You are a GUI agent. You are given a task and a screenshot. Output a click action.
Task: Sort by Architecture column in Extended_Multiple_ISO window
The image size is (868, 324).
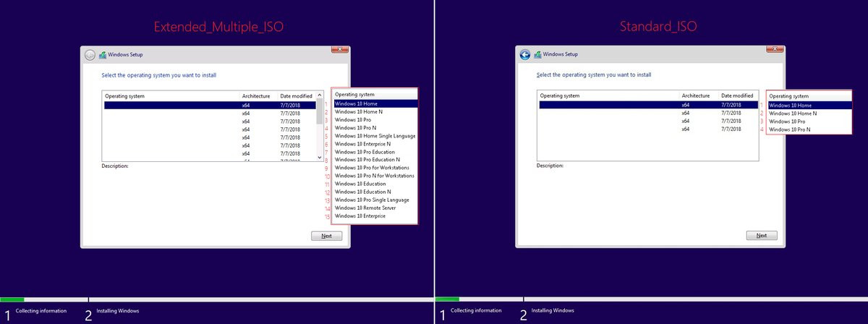(x=258, y=95)
